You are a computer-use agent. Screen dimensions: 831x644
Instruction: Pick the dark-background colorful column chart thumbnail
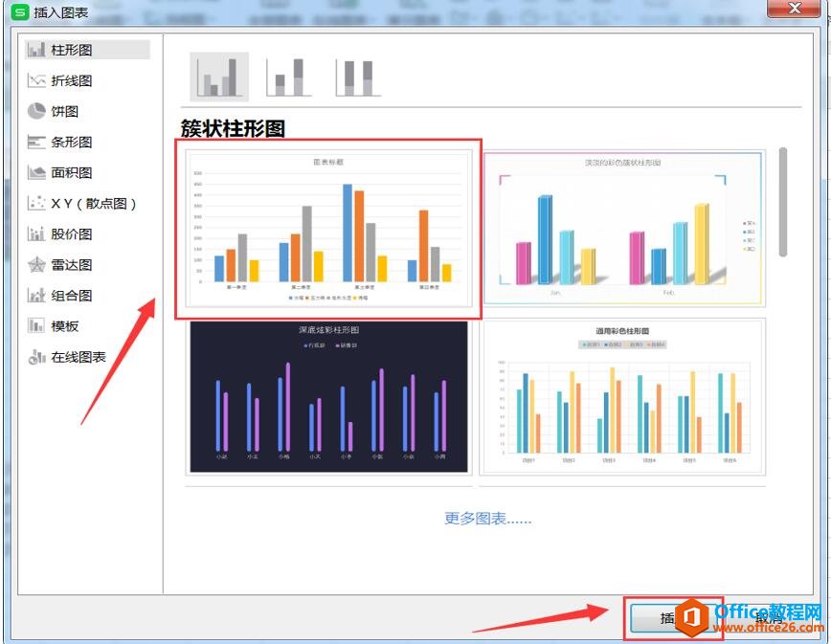[328, 396]
